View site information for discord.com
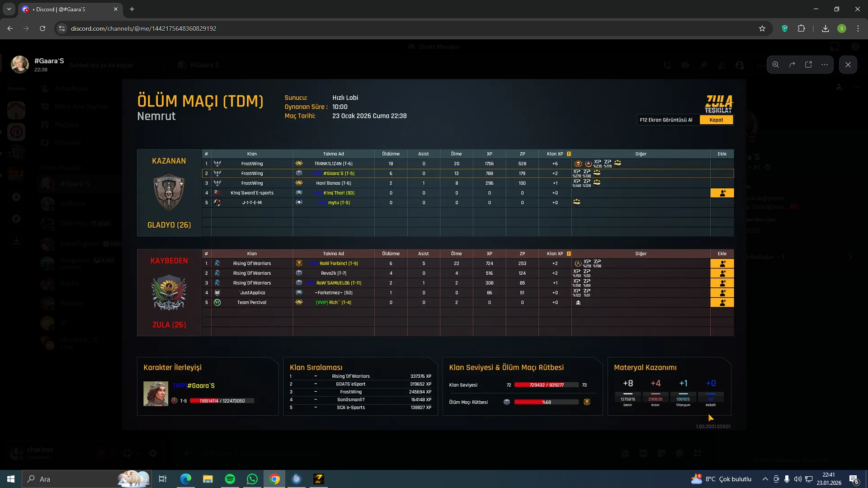 click(62, 28)
